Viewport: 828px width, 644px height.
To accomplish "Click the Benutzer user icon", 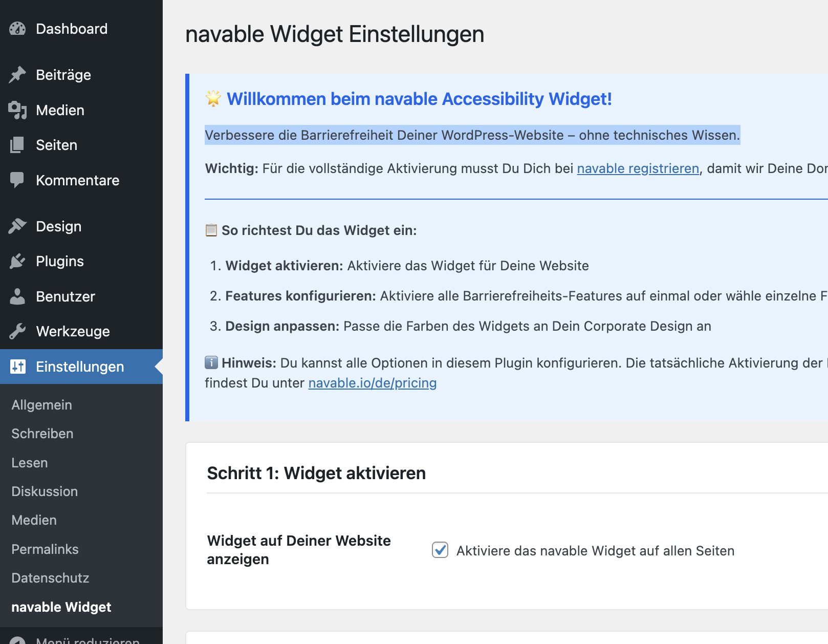I will coord(17,296).
